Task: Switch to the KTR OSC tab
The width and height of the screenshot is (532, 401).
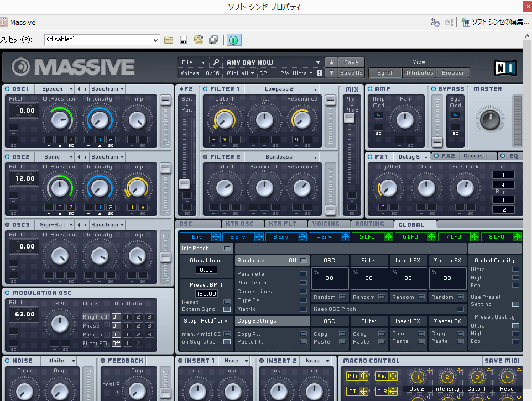Action: click(x=243, y=224)
